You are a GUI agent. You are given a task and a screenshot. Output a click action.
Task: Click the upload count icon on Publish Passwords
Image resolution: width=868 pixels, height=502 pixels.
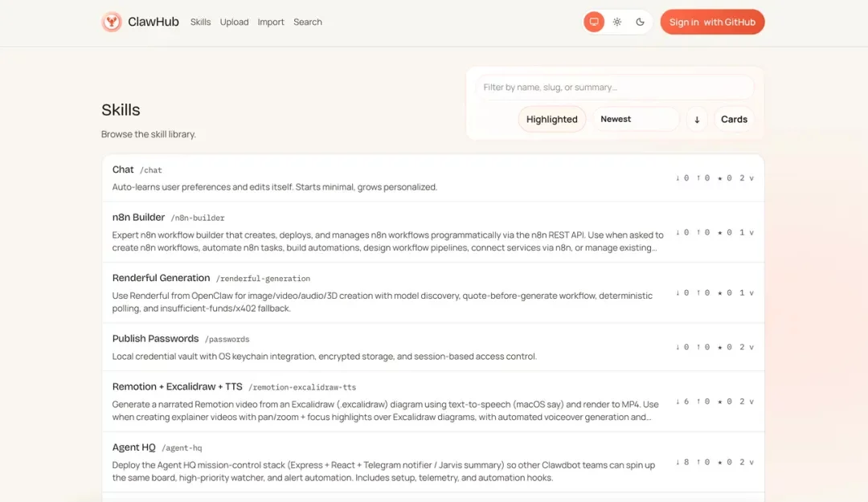coord(698,347)
